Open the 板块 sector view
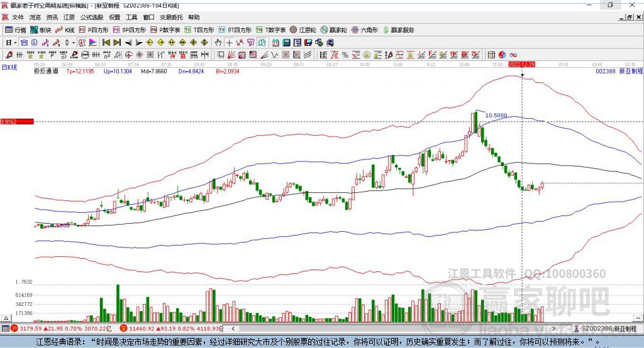 point(41,30)
